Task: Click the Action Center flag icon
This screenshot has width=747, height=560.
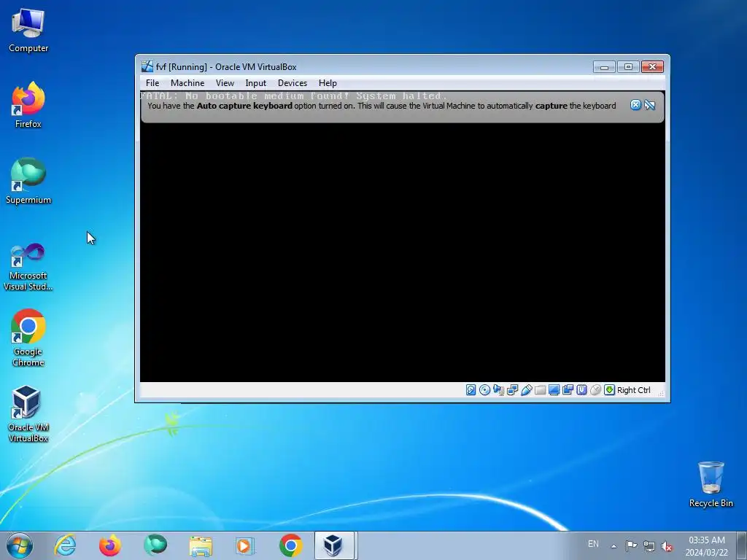Action: tap(631, 545)
